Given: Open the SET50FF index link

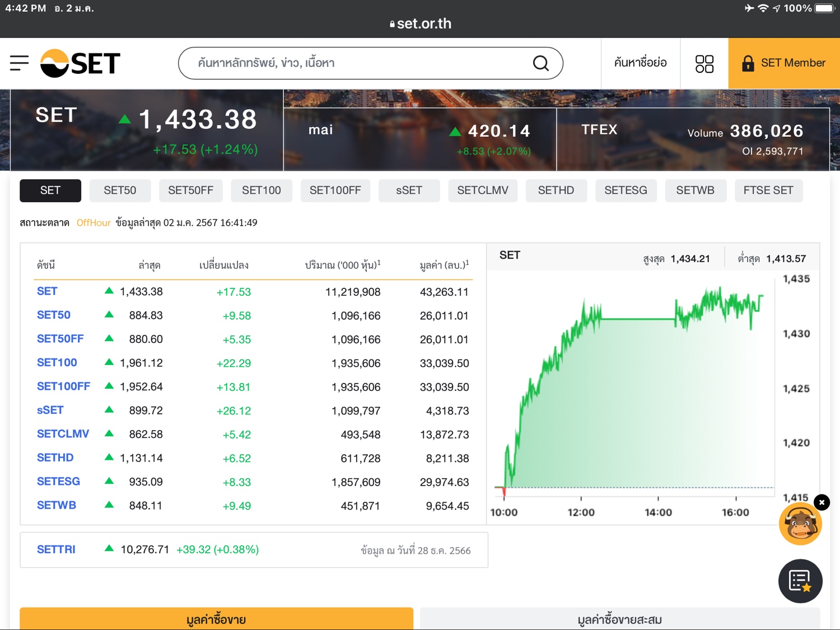Looking at the screenshot, I should point(60,339).
